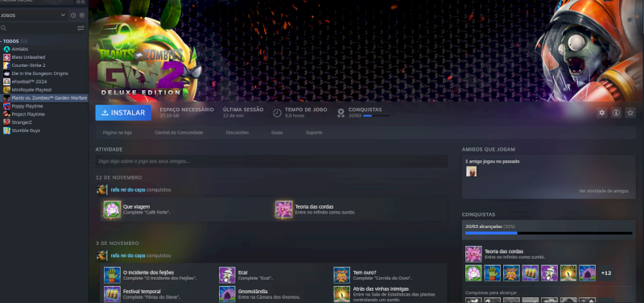
Task: Click Teoria das cordas icon in activity feed
Action: pos(283,210)
